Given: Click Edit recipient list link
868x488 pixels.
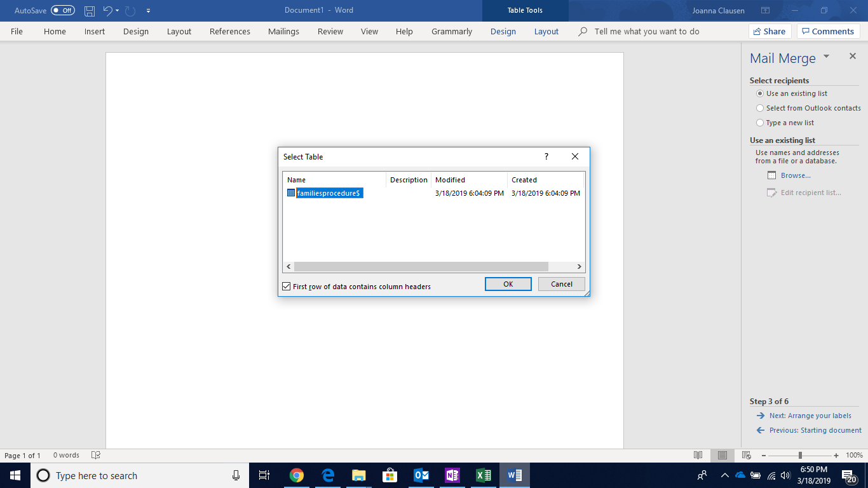Looking at the screenshot, I should tap(811, 193).
